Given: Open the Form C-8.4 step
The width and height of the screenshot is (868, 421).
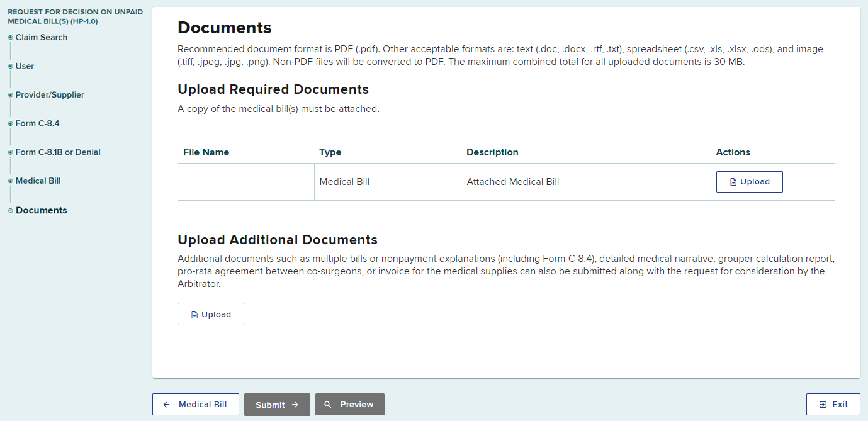Looking at the screenshot, I should pos(37,123).
